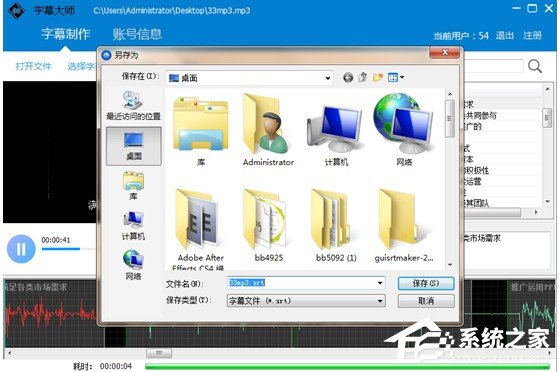Click 打开文件 in main window
Image resolution: width=559 pixels, height=372 pixels.
tap(34, 66)
